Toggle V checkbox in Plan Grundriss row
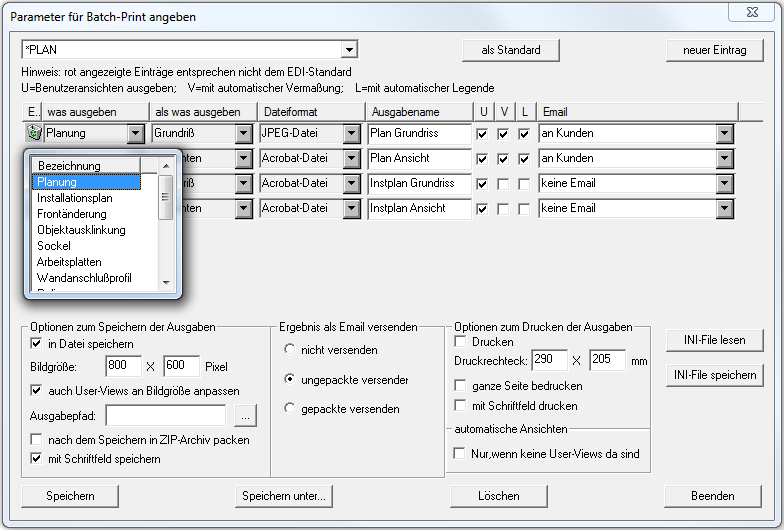This screenshot has width=784, height=530. coord(503,134)
